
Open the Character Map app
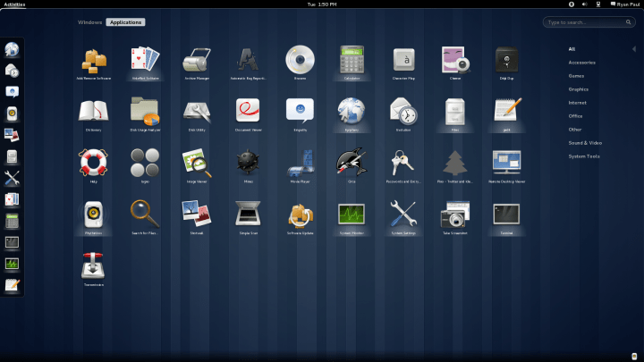(x=402, y=60)
